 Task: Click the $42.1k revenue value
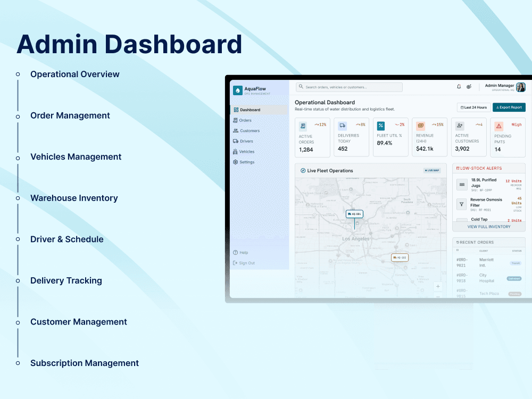click(425, 148)
